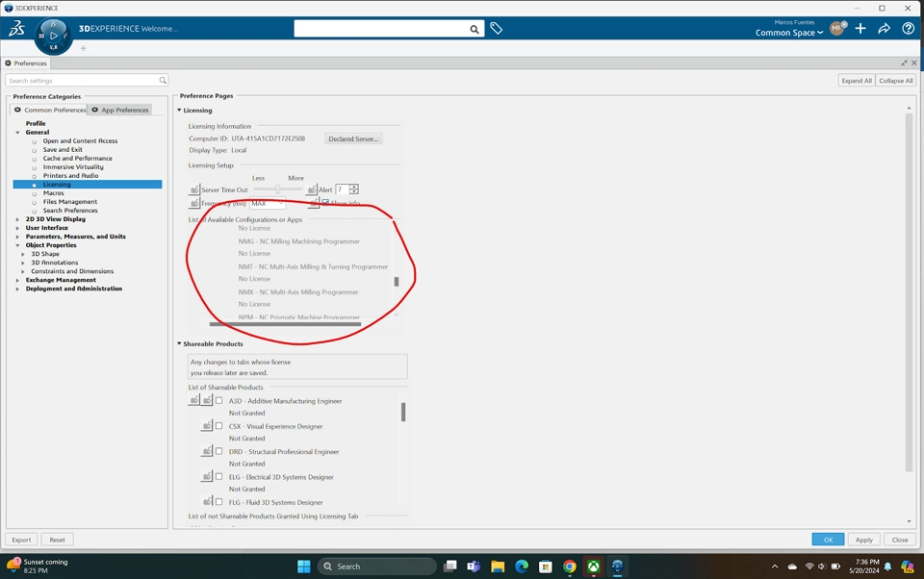Click the lock icon beside Show info
This screenshot has width=924, height=579.
pyautogui.click(x=314, y=203)
